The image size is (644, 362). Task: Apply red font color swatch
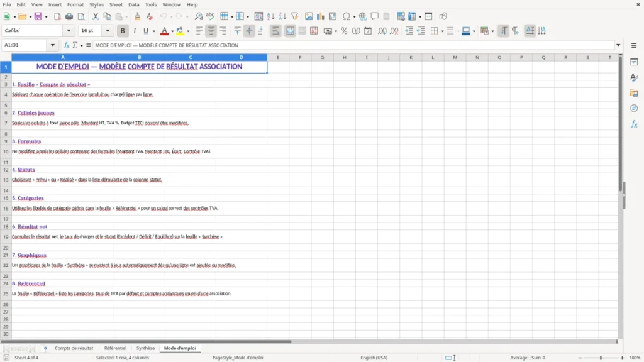164,31
